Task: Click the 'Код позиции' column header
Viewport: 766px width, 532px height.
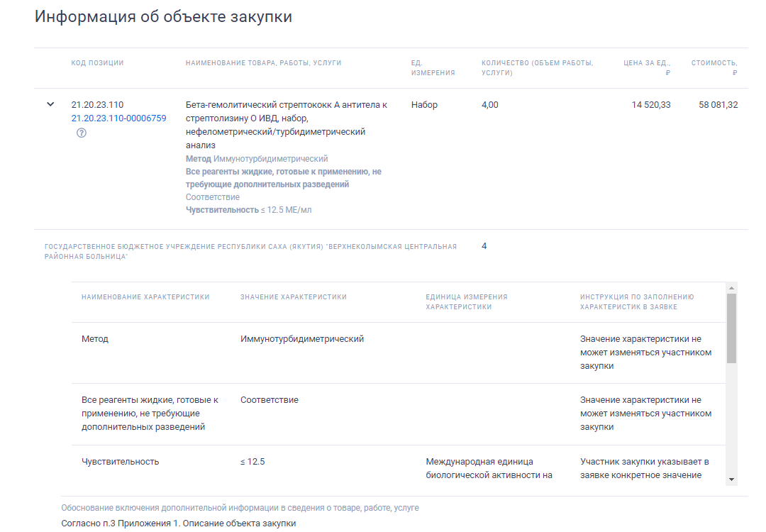Action: point(97,63)
